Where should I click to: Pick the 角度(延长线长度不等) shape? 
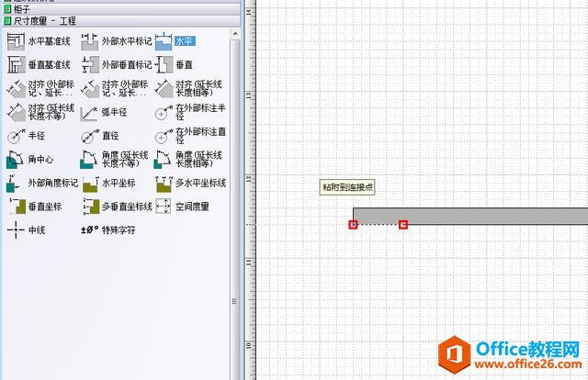(x=114, y=160)
